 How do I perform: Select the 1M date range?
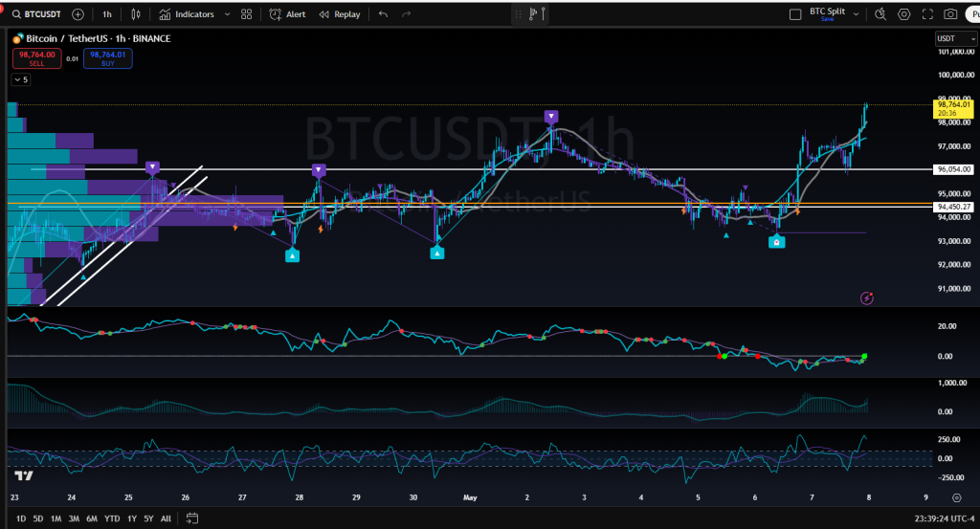[56, 518]
